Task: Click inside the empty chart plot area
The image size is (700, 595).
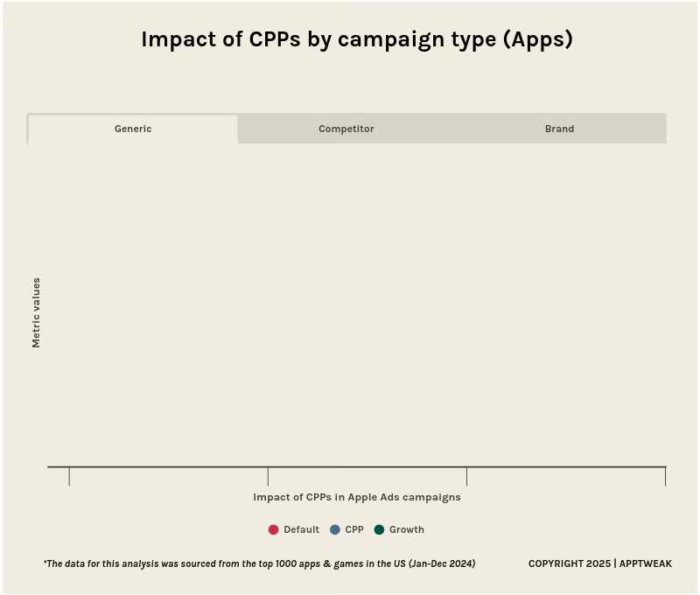Action: (357, 306)
